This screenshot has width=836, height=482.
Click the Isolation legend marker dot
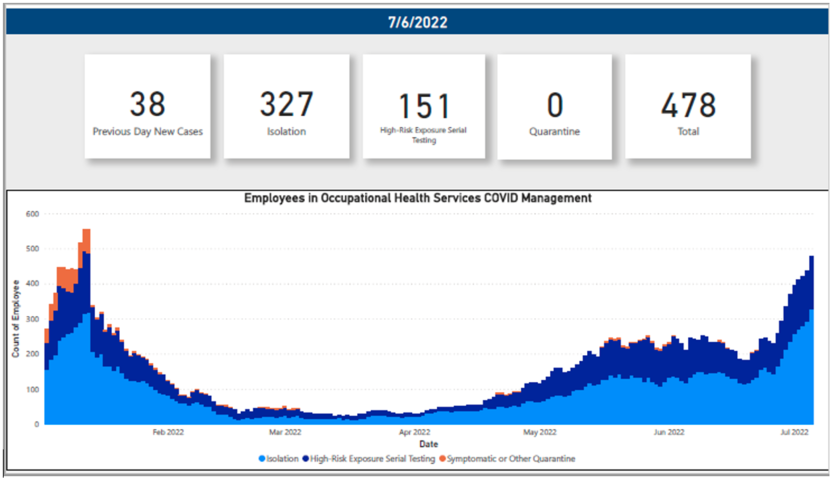click(262, 458)
